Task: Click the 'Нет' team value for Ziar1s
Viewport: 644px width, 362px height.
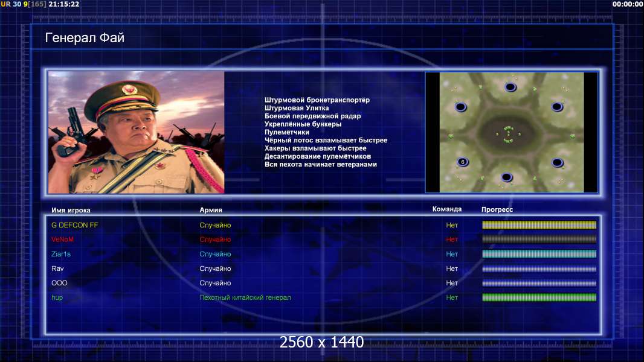Action: 452,254
